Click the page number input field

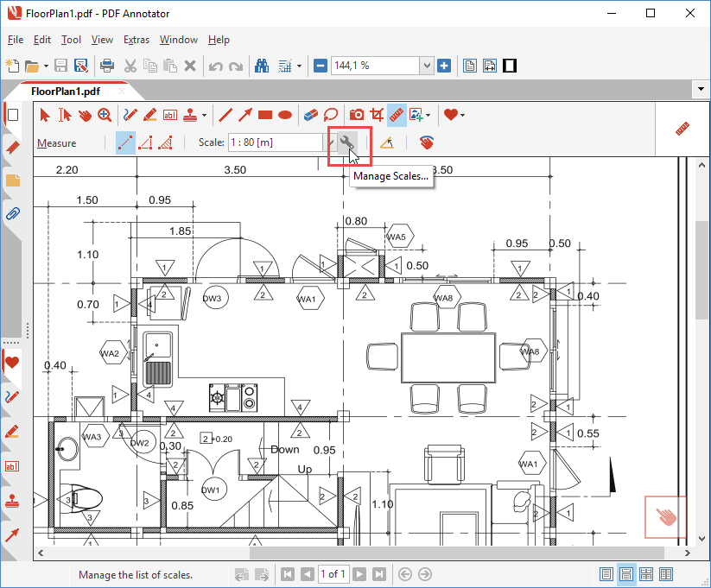333,574
